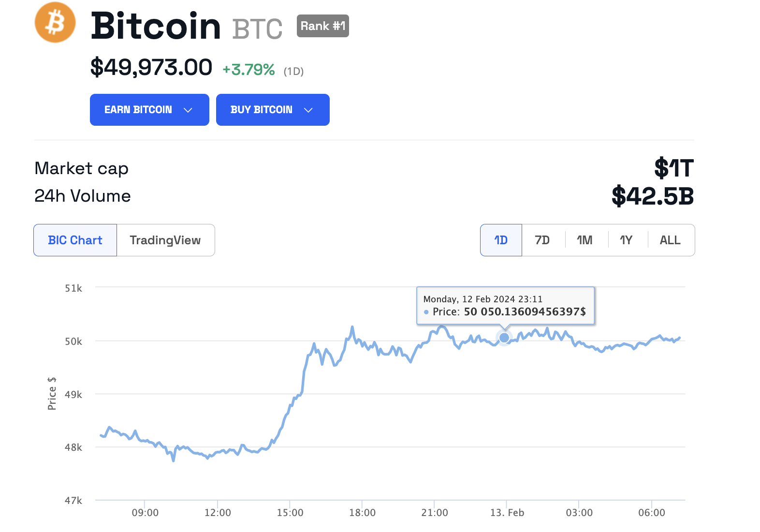760x532 pixels.
Task: Click the Earn Bitcoin button label
Action: [x=138, y=110]
